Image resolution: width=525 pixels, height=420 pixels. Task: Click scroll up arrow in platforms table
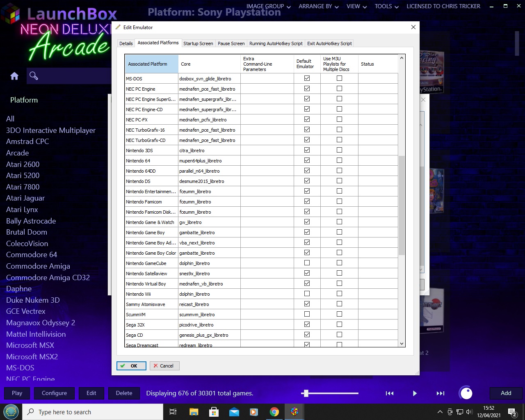tap(402, 58)
